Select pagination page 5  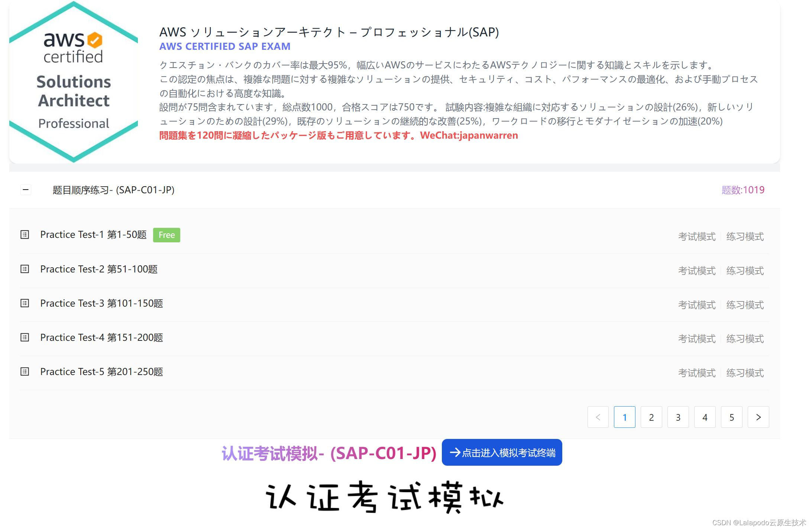pyautogui.click(x=732, y=417)
